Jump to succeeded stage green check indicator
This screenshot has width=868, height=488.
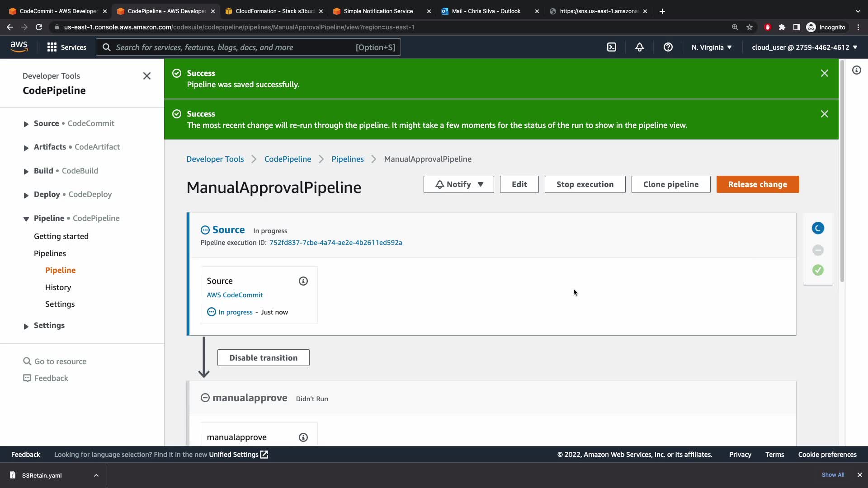click(818, 270)
